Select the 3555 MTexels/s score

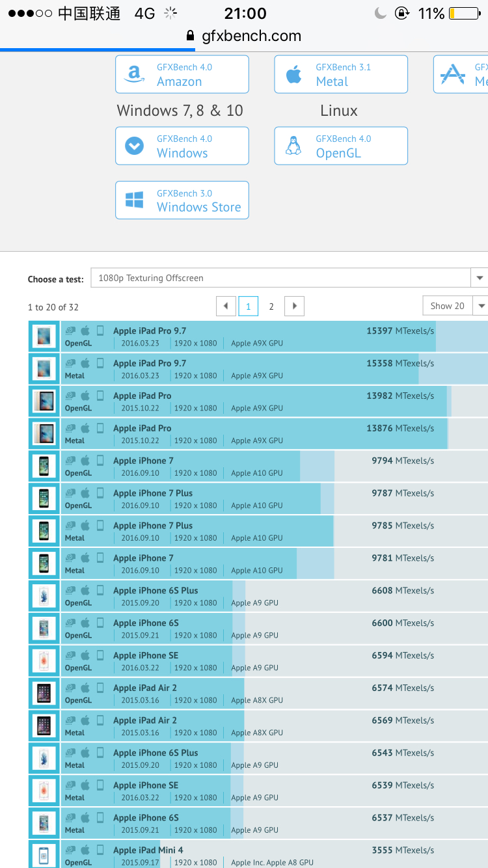[403, 850]
